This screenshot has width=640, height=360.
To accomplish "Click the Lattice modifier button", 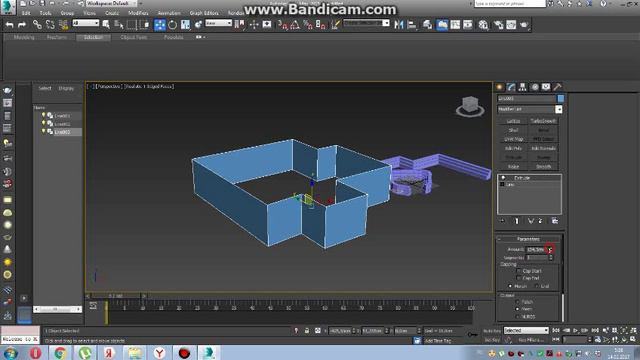I will [513, 121].
